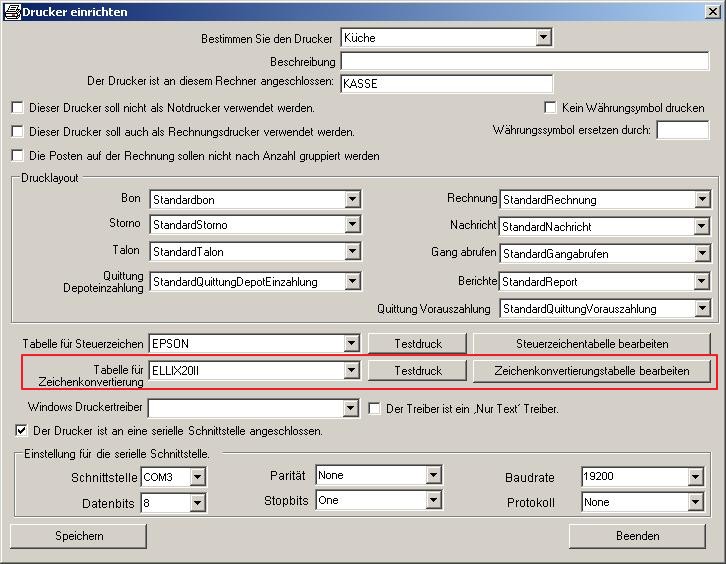This screenshot has width=726, height=564.
Task: Click Testdruck next to Zeichenkonvertierung table
Action: point(418,371)
